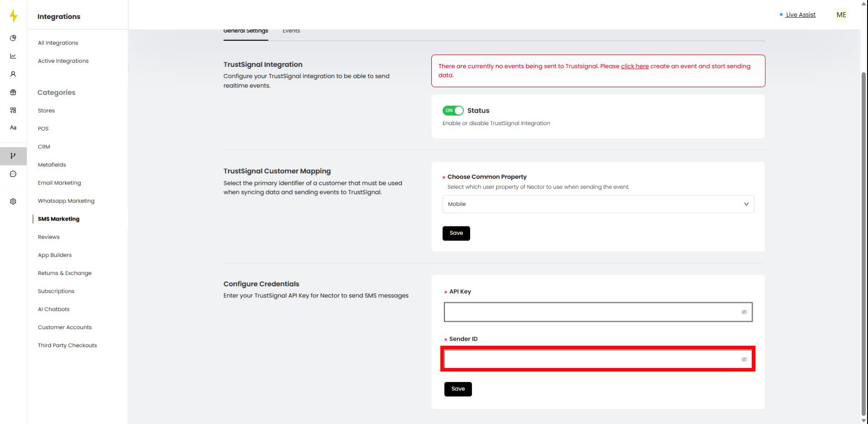Click the lightning bolt logo icon
This screenshot has width=868, height=424.
(13, 15)
